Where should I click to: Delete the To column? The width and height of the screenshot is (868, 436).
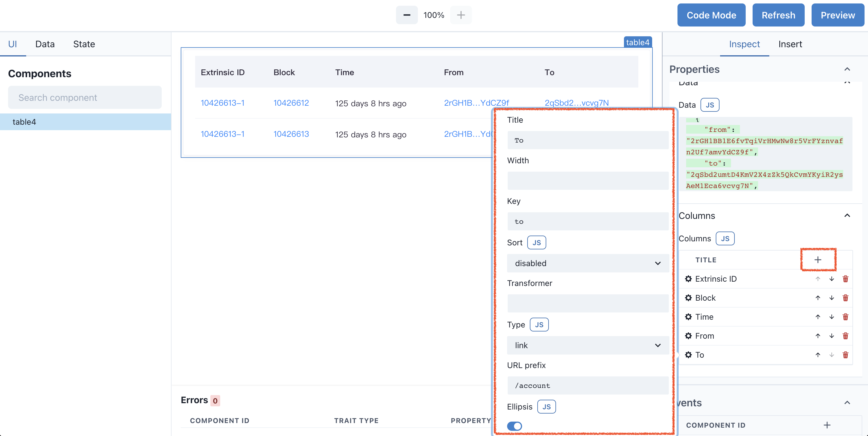coord(846,355)
